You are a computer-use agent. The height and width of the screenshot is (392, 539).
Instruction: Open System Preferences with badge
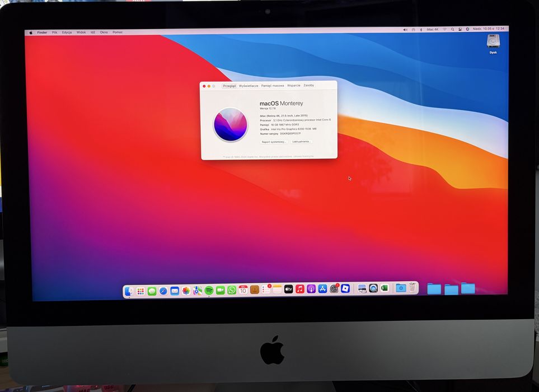[334, 288]
